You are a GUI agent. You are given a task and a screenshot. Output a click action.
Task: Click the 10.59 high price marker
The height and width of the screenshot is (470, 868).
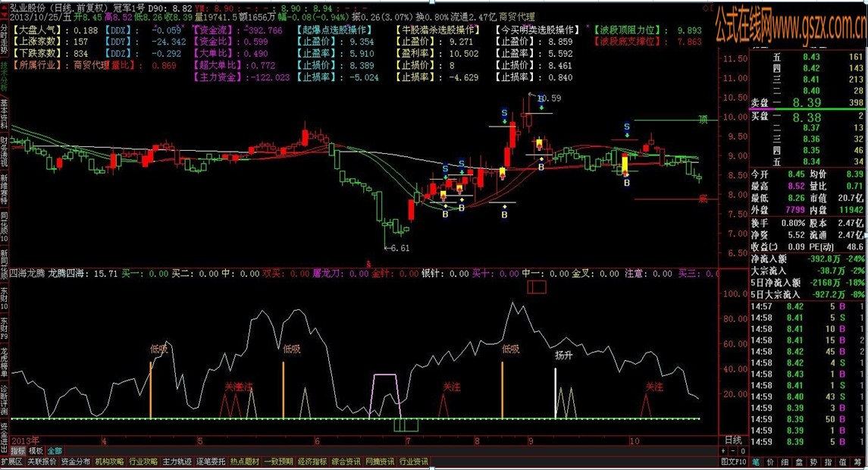tap(549, 98)
